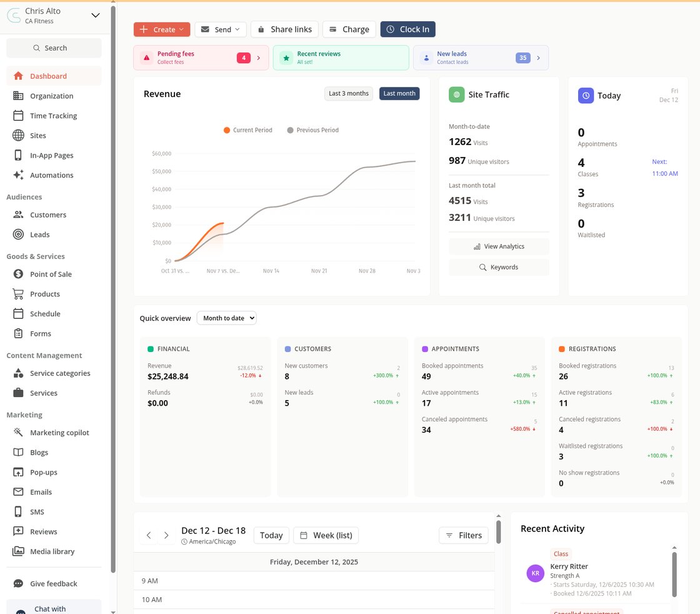
Task: Click the Customers people icon
Action: click(x=18, y=215)
